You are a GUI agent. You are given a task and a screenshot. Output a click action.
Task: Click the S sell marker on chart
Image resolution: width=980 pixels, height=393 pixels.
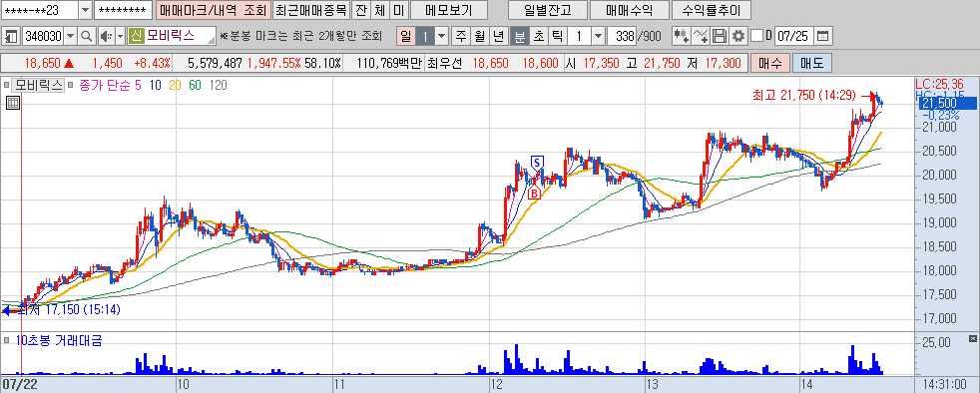[536, 163]
